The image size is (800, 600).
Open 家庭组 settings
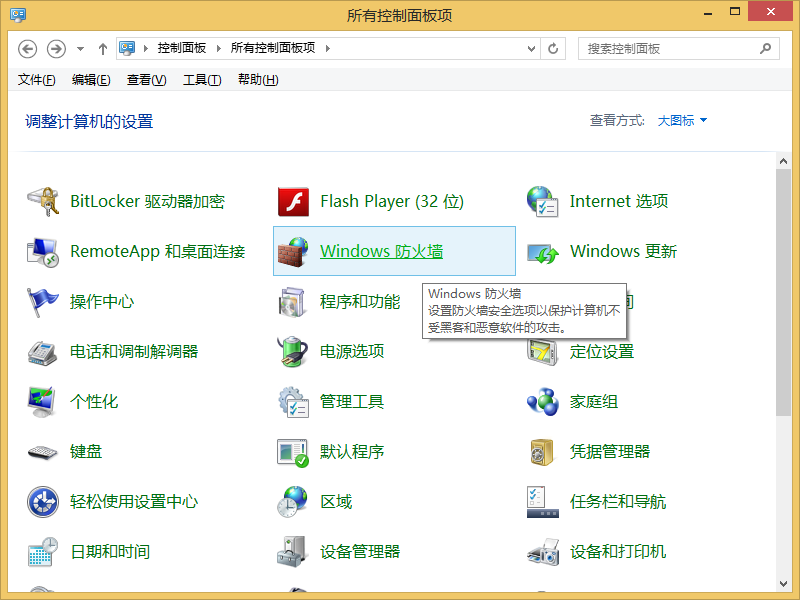596,401
